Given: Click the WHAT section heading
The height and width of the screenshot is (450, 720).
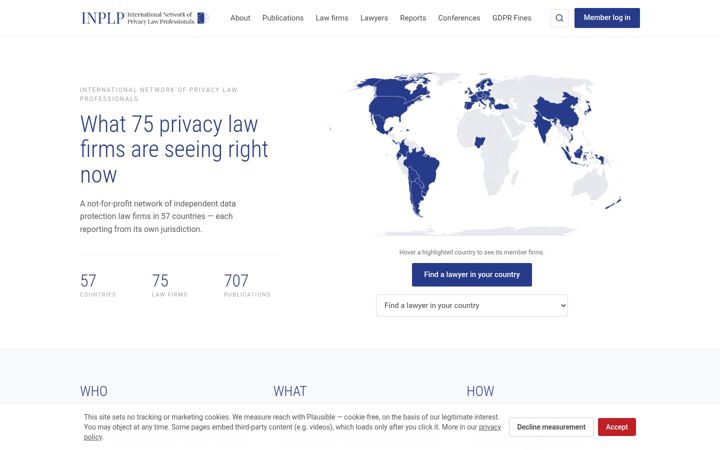Looking at the screenshot, I should tap(290, 391).
